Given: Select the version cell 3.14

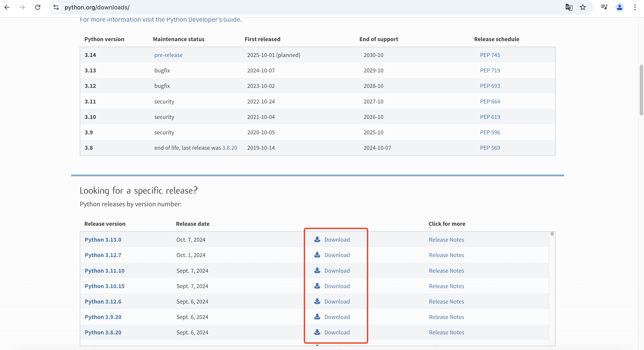Looking at the screenshot, I should tap(90, 55).
